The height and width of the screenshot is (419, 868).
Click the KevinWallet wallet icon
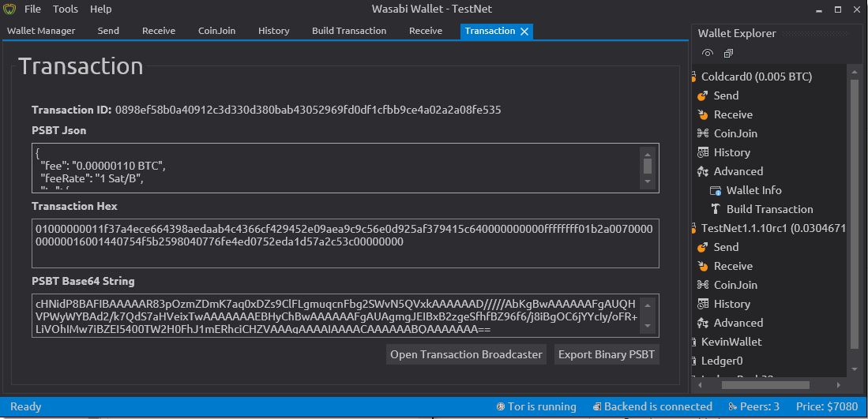pos(694,342)
